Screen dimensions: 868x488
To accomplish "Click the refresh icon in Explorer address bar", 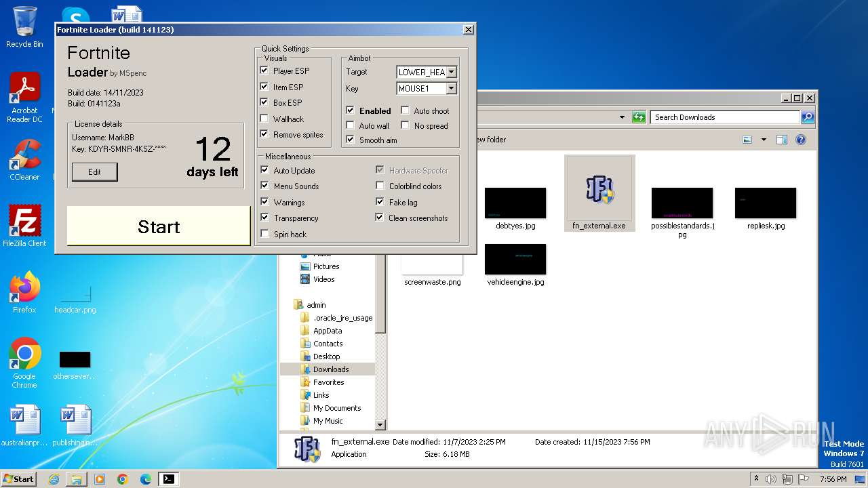I will (x=638, y=117).
